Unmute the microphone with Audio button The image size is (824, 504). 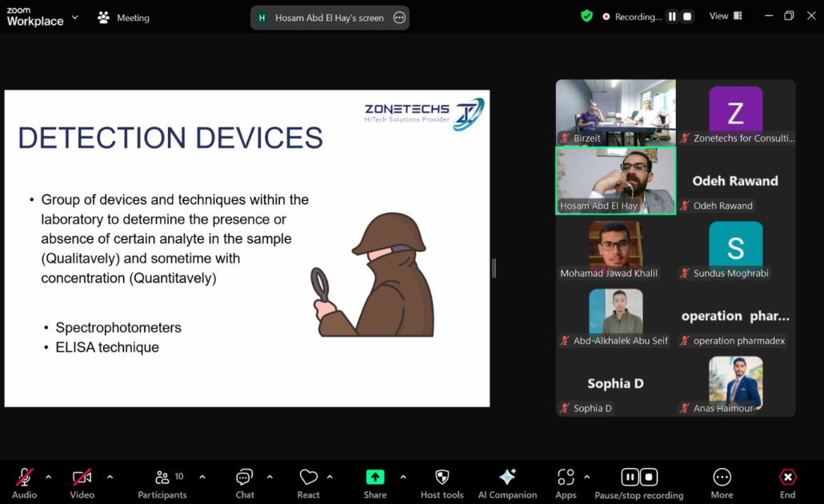click(24, 483)
